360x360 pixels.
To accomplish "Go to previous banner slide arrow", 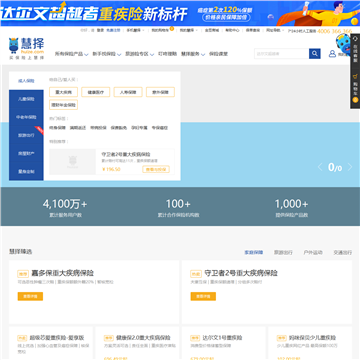I will pyautogui.click(x=320, y=167).
